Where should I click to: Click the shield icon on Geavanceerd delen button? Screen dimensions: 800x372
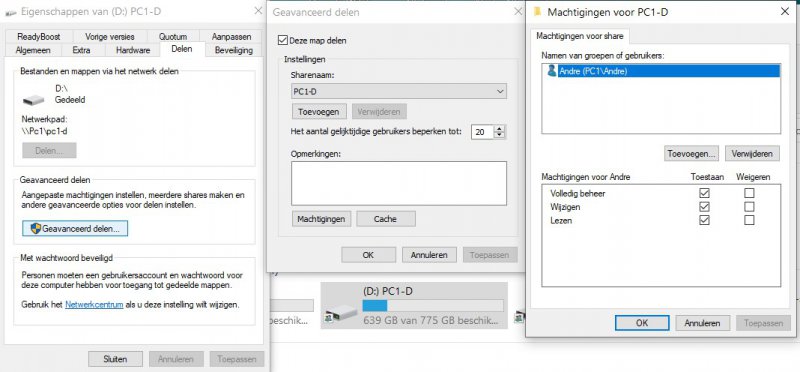36,229
